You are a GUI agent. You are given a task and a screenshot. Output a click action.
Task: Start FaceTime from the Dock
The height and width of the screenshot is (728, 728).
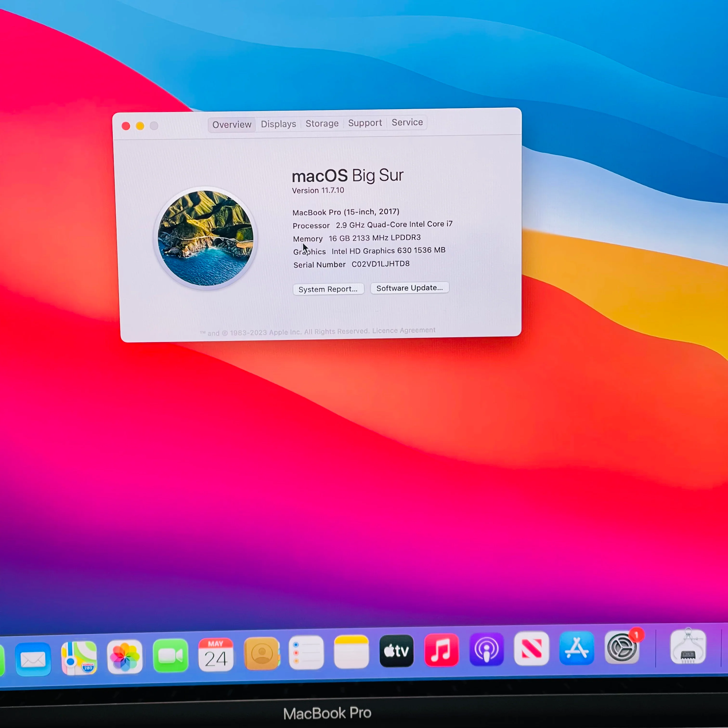(x=170, y=656)
